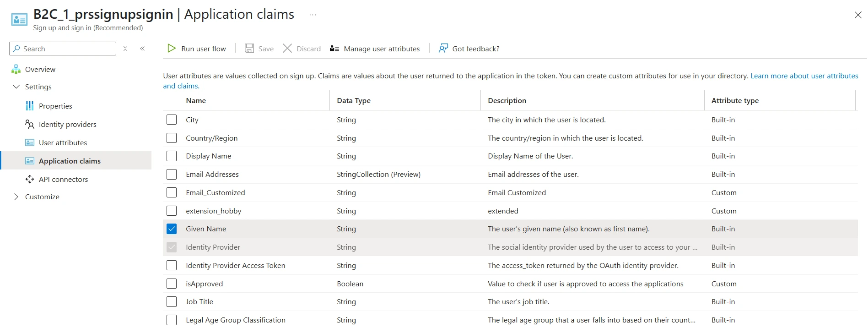Click the Got feedback? button

(469, 49)
